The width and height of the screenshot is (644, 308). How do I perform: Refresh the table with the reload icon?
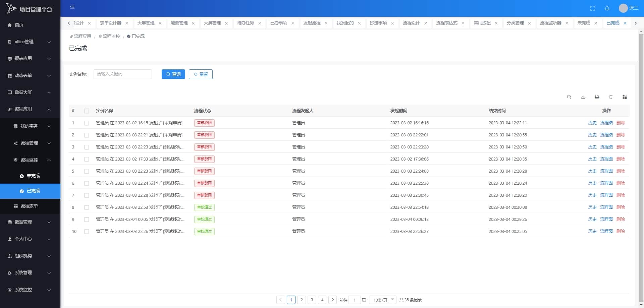click(611, 97)
